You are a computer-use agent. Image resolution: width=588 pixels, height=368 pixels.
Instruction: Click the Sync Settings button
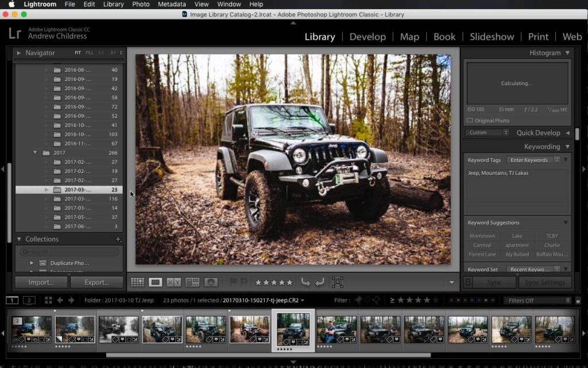[544, 282]
